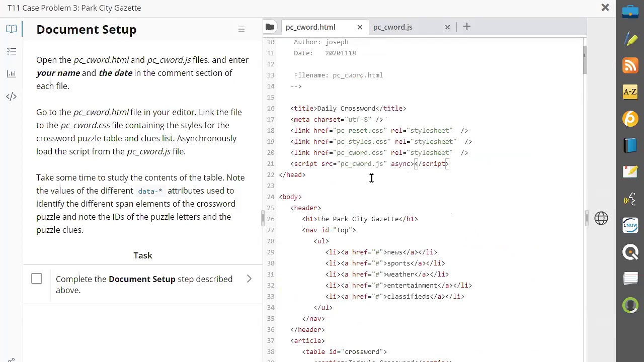
Task: Click the closing </nav> tag line
Action: [313, 319]
